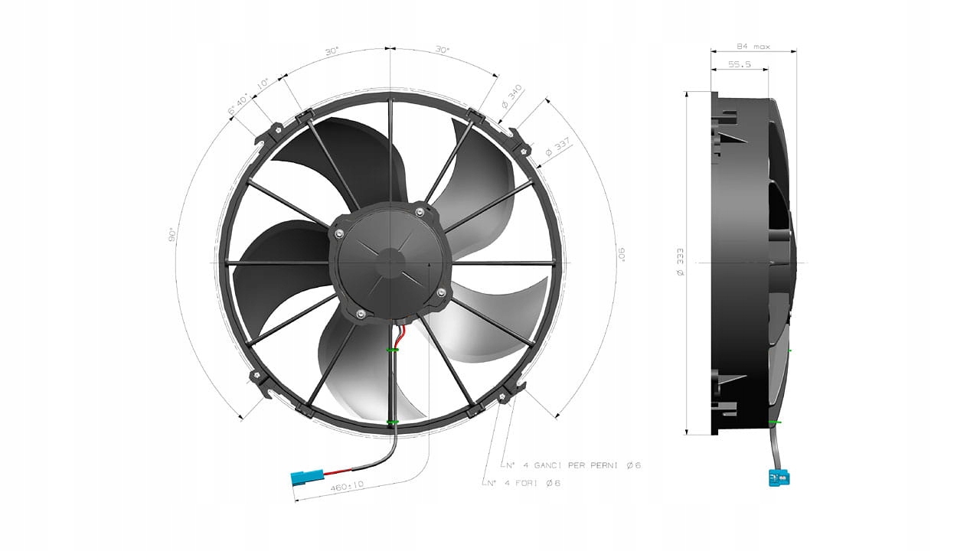The height and width of the screenshot is (551, 980).
Task: Click the blue connector in the side view
Action: tap(779, 478)
